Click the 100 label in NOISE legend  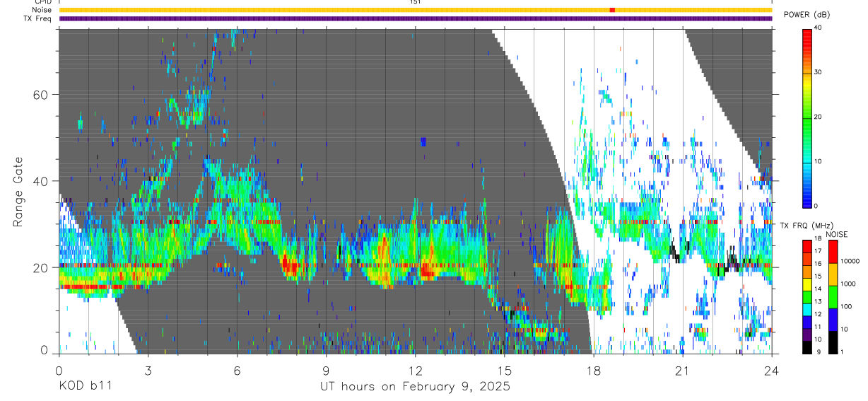[845, 306]
